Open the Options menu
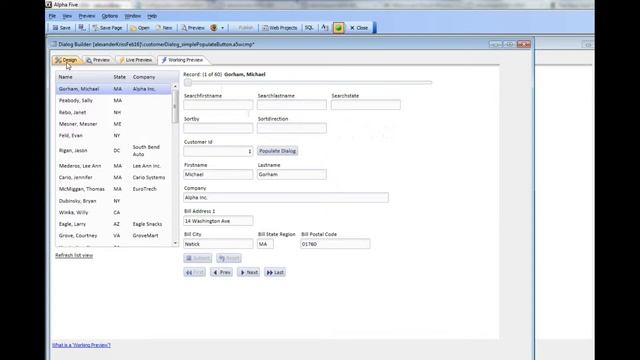This screenshot has height=360, width=640. click(x=110, y=16)
